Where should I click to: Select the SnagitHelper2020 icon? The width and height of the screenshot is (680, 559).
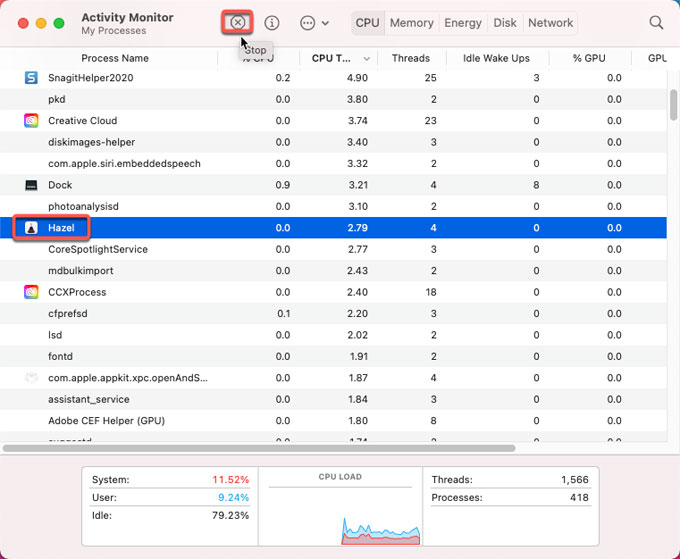(31, 78)
